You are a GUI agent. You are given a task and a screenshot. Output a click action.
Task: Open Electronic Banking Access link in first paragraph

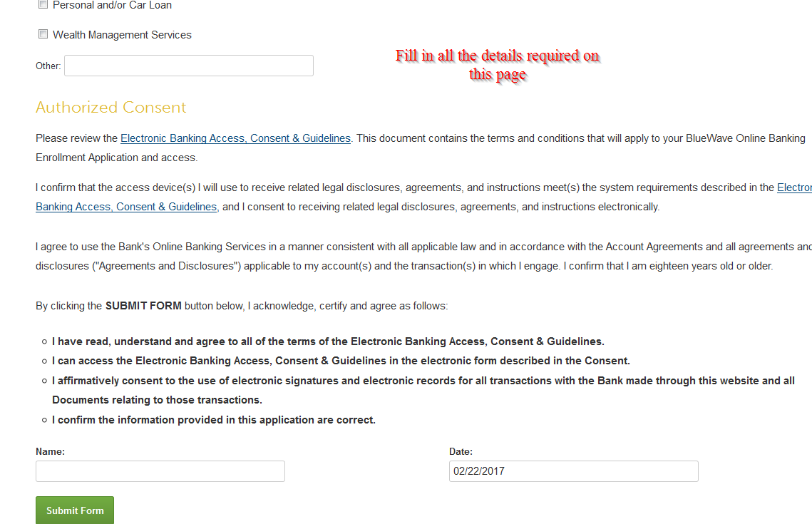click(x=236, y=138)
